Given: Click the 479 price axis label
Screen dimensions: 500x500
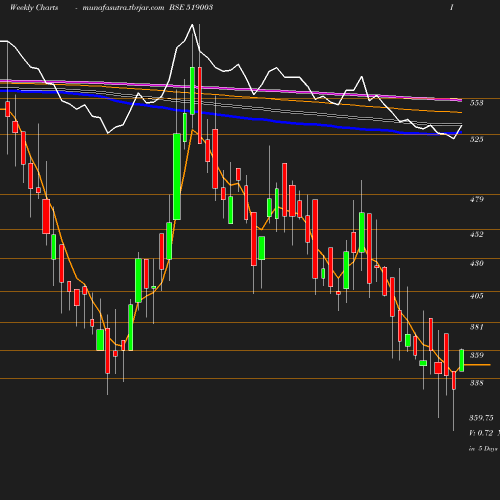Looking at the screenshot, I should tap(476, 199).
